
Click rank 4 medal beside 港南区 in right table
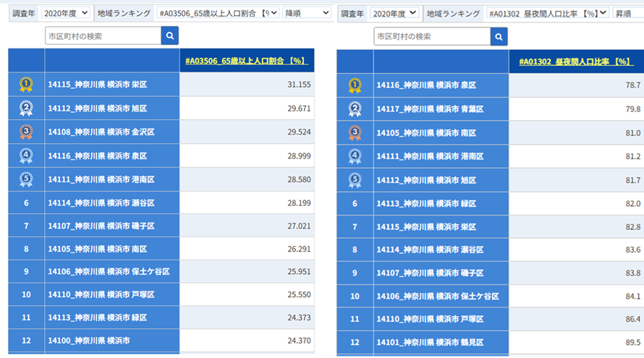click(355, 156)
